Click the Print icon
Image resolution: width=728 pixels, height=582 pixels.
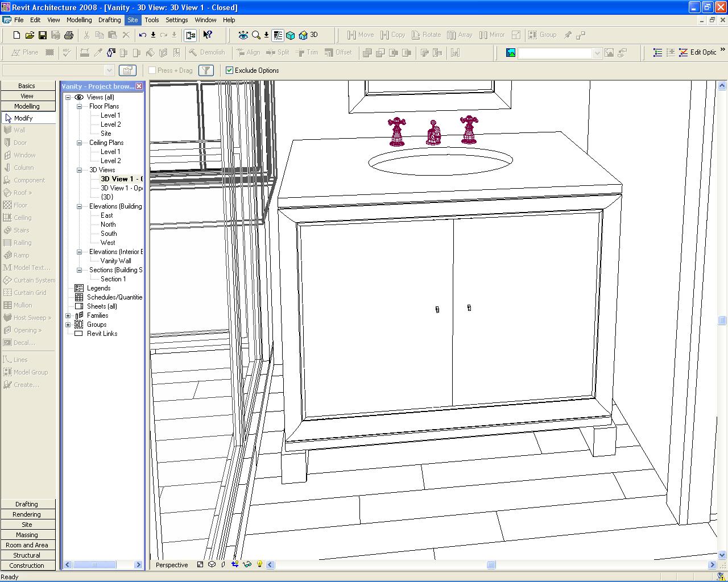click(69, 35)
